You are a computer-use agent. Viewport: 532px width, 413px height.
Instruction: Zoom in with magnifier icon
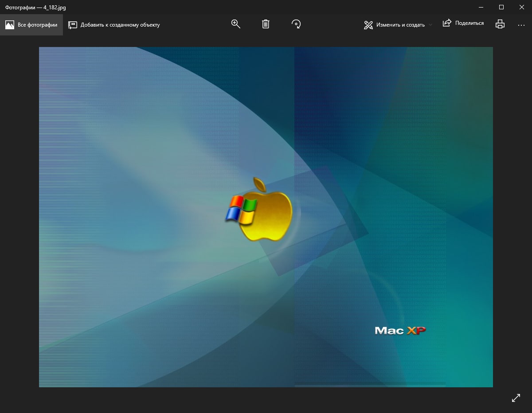click(x=236, y=24)
